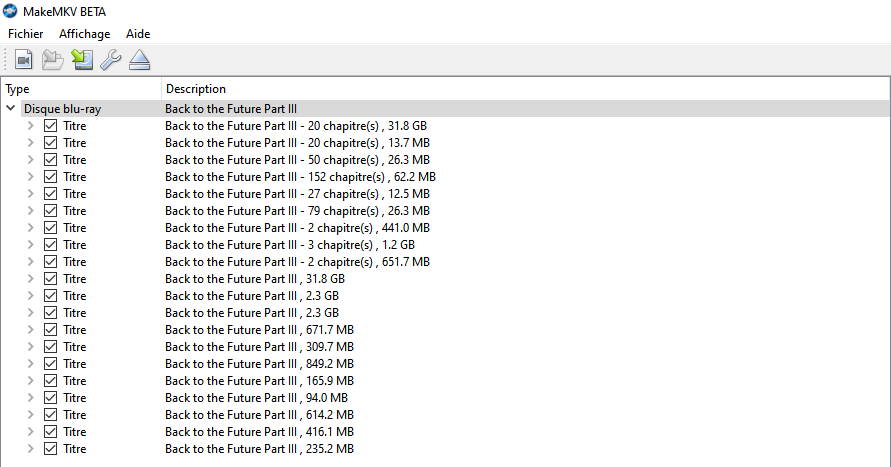Click the save to hard drive icon
Viewport: 891px width, 467px height.
pyautogui.click(x=82, y=61)
